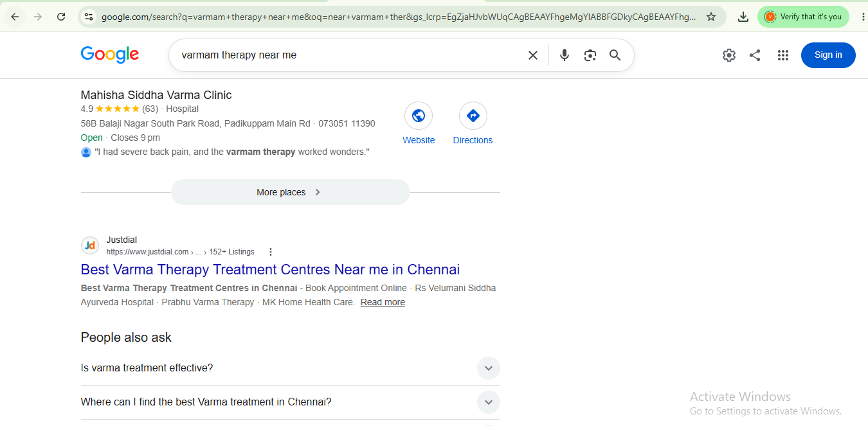Open site information icon in address bar

click(89, 17)
